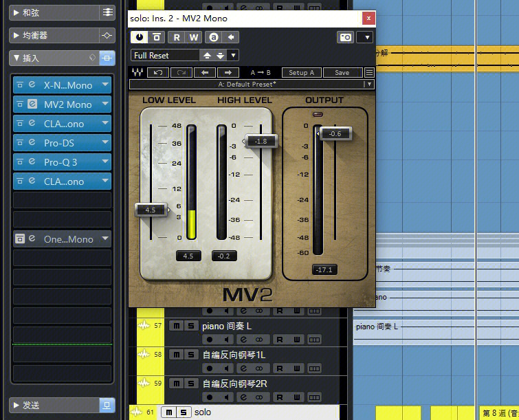Select the X-N...Mono insert slot
Image resolution: width=519 pixels, height=420 pixels.
pyautogui.click(x=63, y=85)
